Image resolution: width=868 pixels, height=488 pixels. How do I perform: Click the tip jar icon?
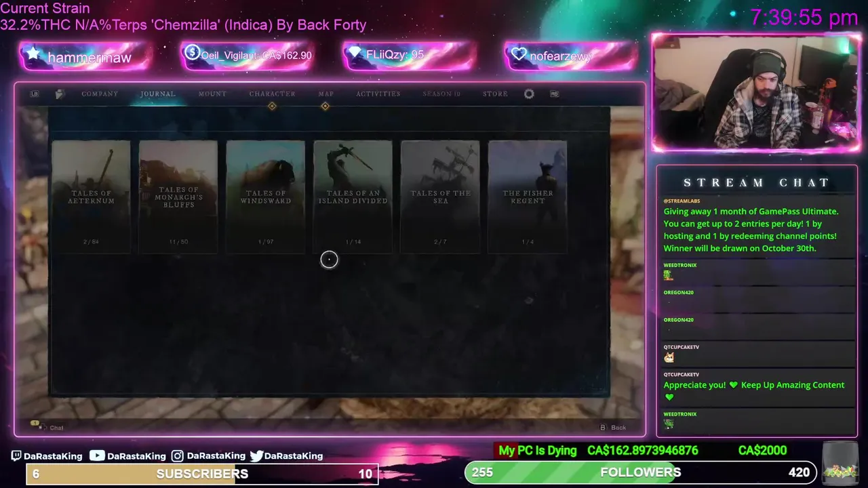pyautogui.click(x=840, y=463)
